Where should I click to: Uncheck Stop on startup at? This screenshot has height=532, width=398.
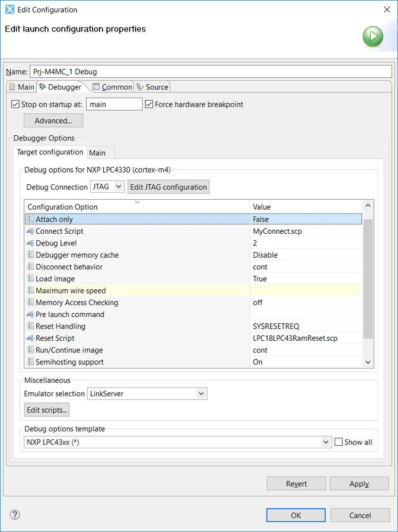click(x=15, y=104)
